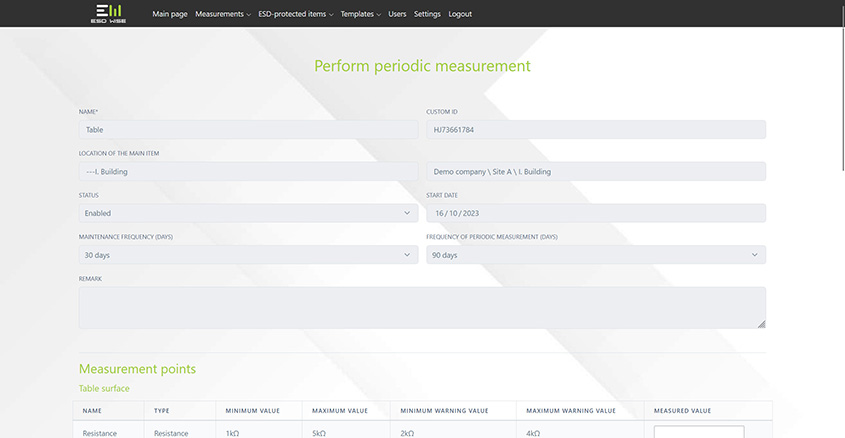Image resolution: width=845 pixels, height=438 pixels.
Task: Click the Logout link
Action: [x=460, y=14]
